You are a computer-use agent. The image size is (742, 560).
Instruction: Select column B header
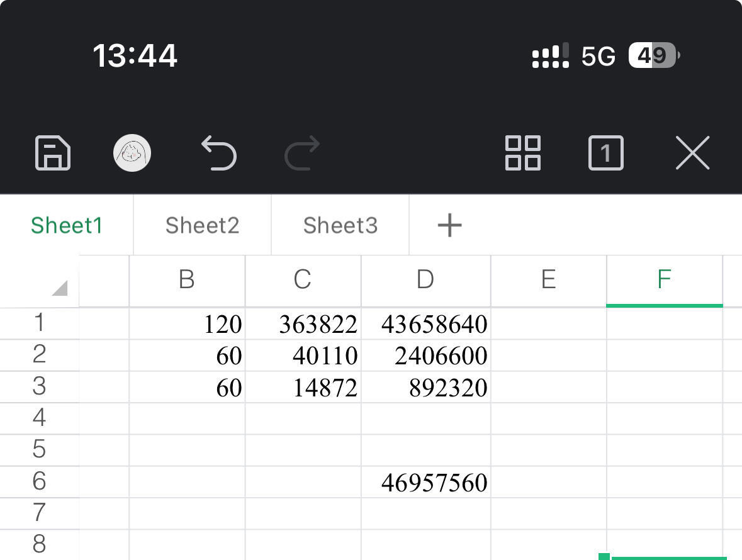pos(187,281)
